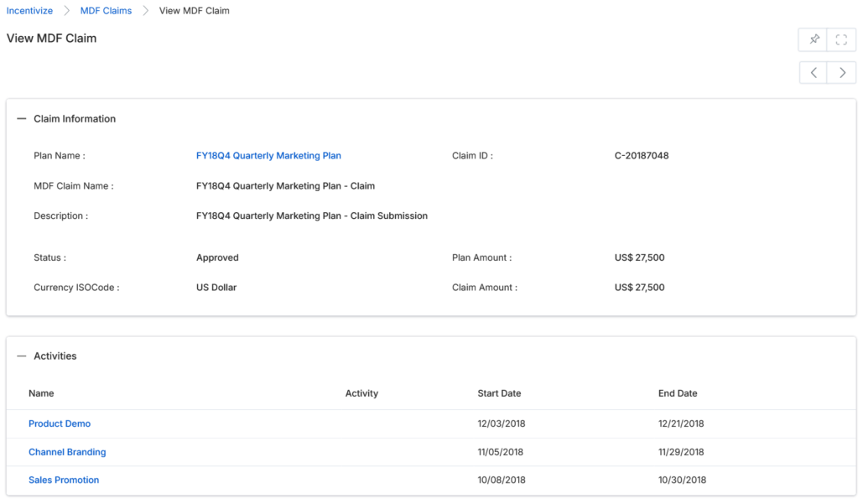Click Channel Branding start date 11/05/2018
This screenshot has height=504, width=863.
[501, 452]
